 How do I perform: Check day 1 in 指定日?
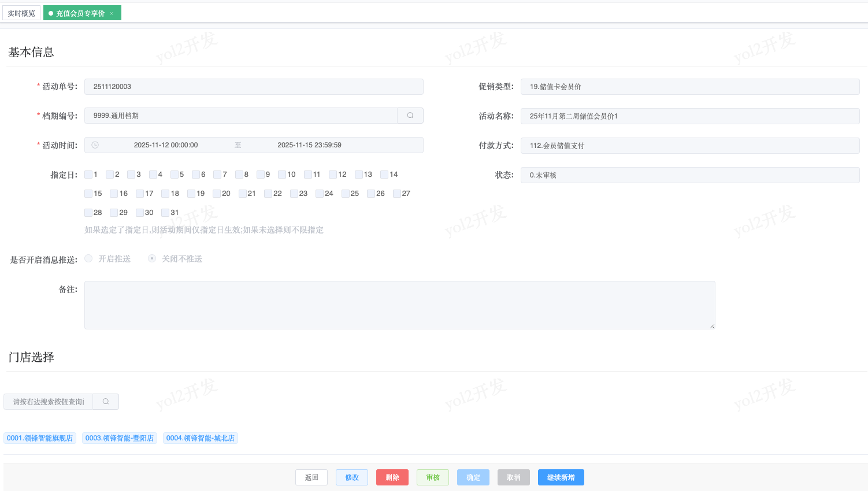pos(88,175)
